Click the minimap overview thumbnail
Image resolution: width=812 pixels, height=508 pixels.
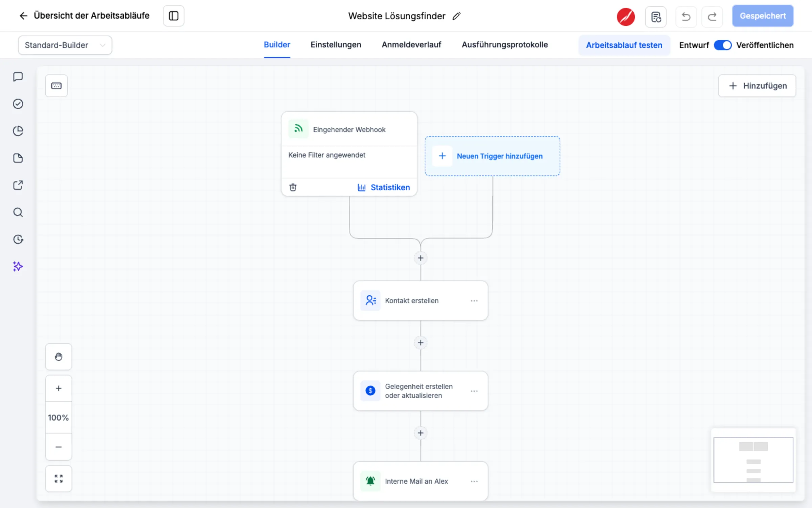tap(753, 460)
